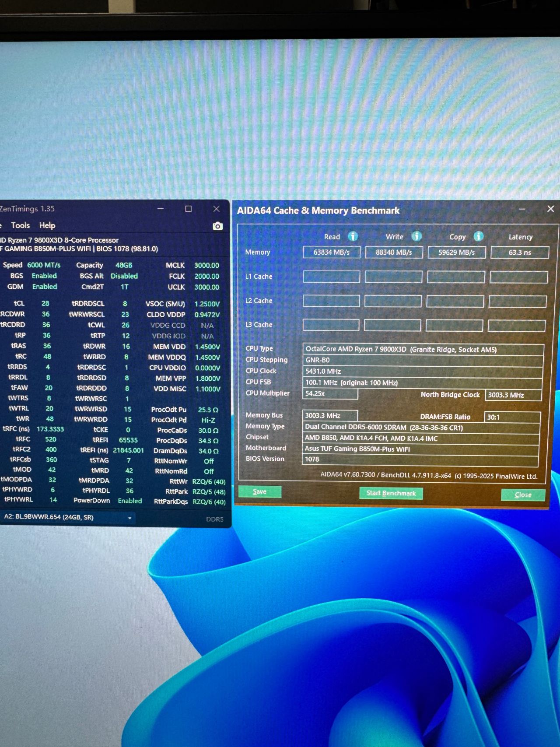The height and width of the screenshot is (747, 560).
Task: Select the Memory Copy result 59629 MB/s
Action: point(457,253)
